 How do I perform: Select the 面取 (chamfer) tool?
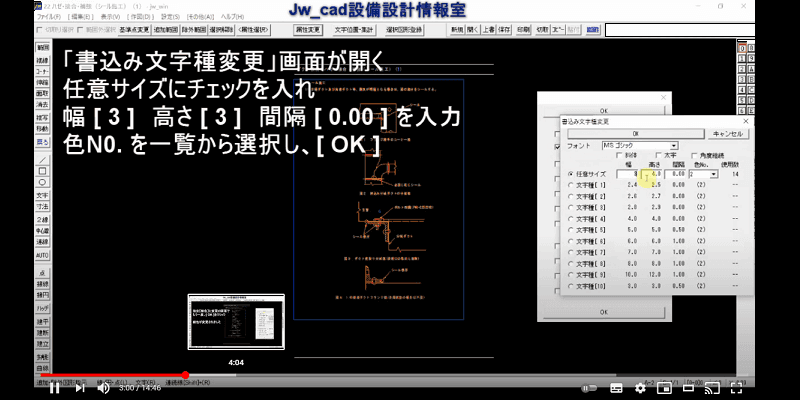[42, 93]
